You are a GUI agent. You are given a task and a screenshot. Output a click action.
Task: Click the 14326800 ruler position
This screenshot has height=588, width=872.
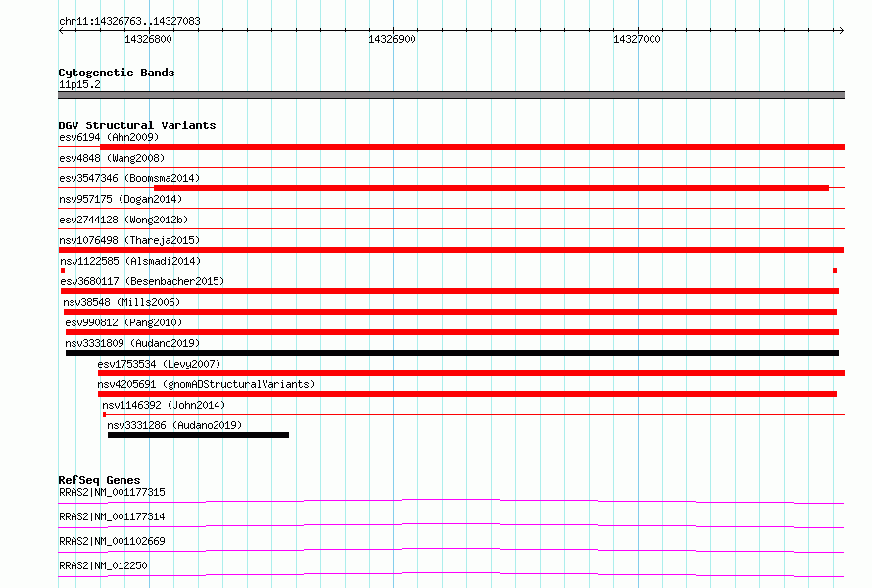(148, 39)
